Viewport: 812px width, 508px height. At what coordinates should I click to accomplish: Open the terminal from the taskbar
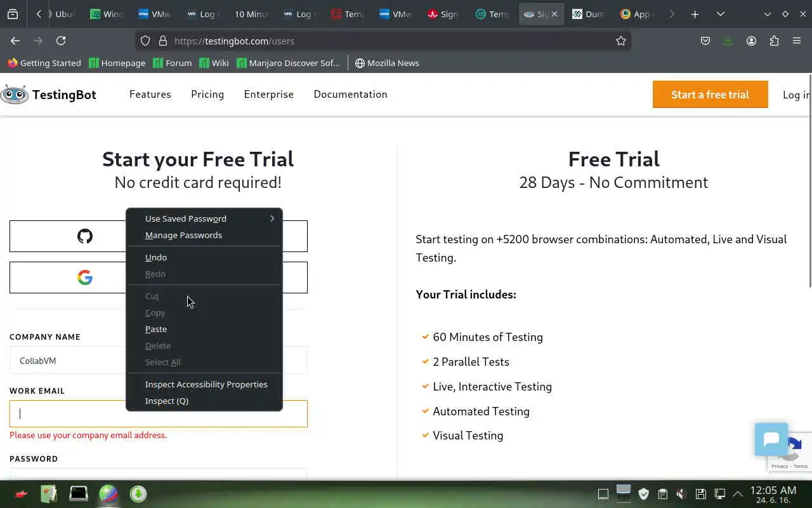[x=79, y=494]
